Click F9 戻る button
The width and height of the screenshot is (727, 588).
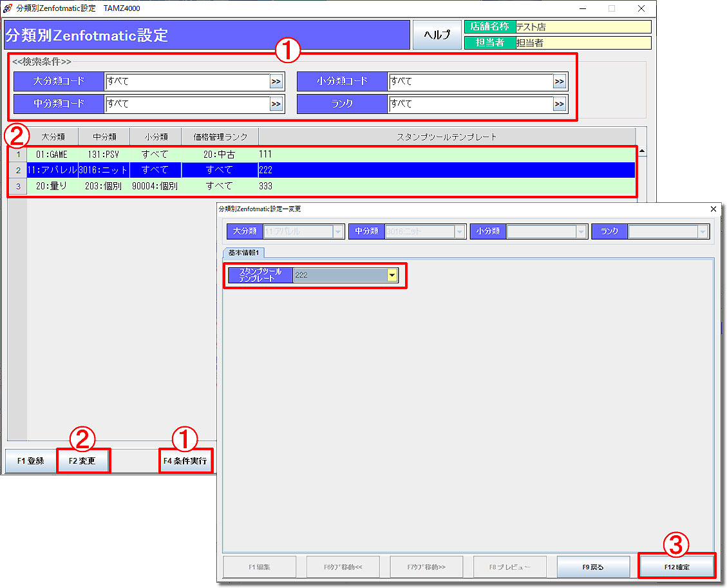[594, 567]
